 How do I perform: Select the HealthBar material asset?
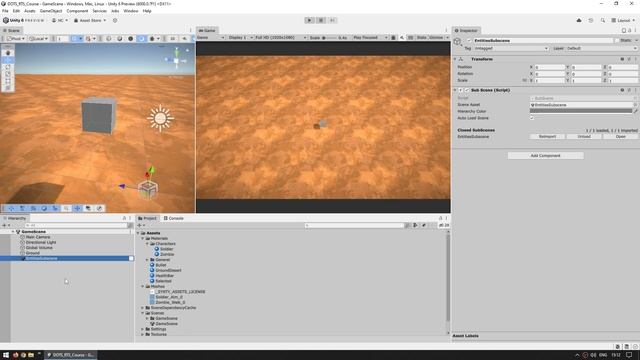[x=164, y=276]
